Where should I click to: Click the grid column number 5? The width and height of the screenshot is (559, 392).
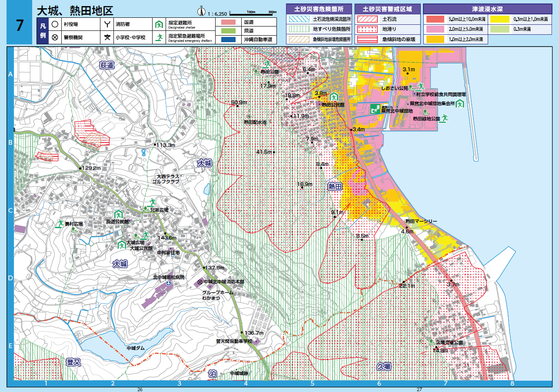pos(313,383)
